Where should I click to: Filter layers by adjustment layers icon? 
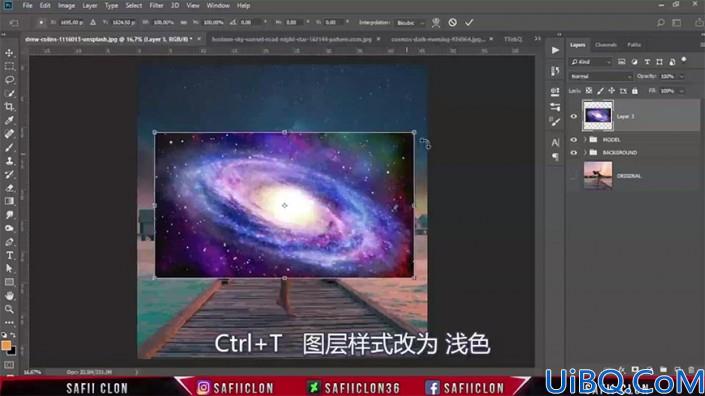[x=634, y=62]
